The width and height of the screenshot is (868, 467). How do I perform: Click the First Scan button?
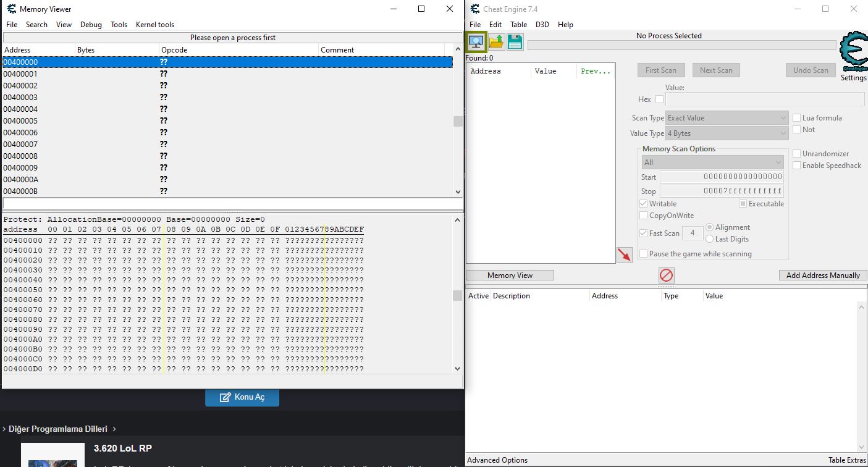661,70
